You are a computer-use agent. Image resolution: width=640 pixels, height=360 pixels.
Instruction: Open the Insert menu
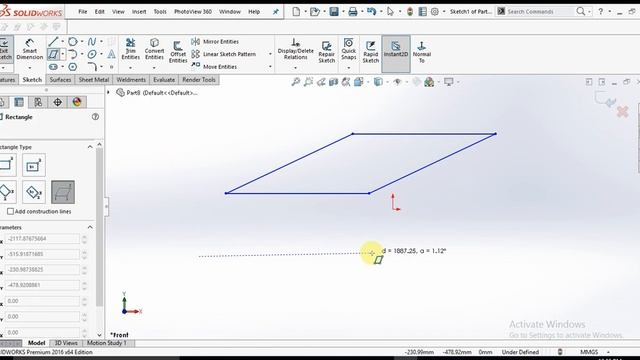point(139,12)
